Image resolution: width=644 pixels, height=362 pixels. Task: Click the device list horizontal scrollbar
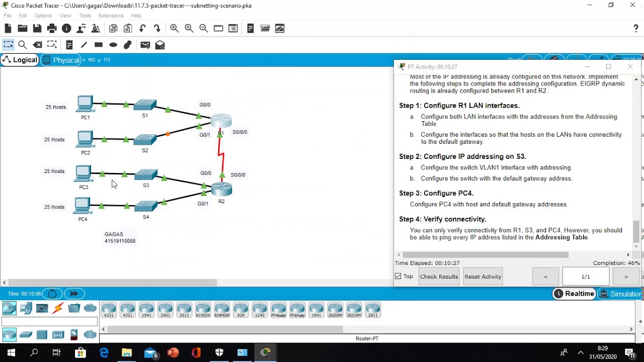click(225, 329)
